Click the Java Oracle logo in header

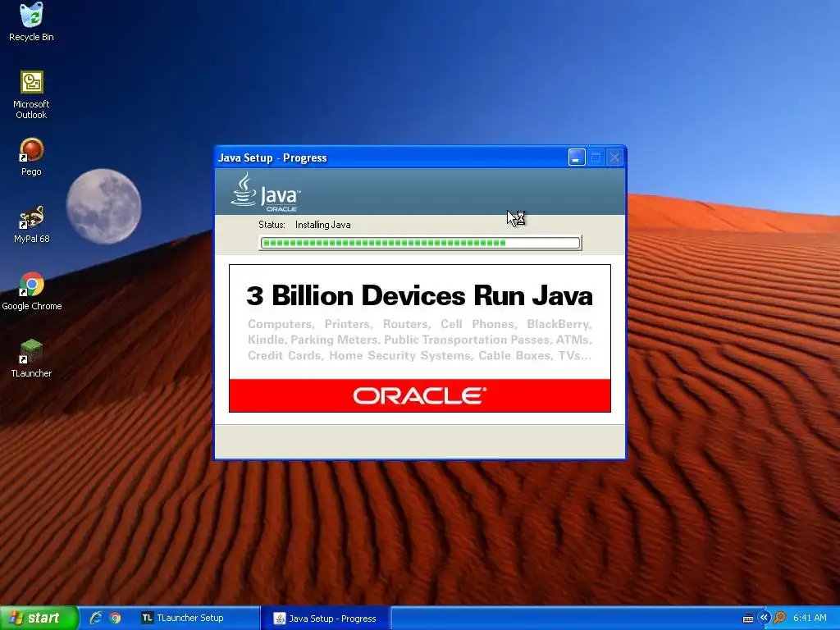coord(266,192)
